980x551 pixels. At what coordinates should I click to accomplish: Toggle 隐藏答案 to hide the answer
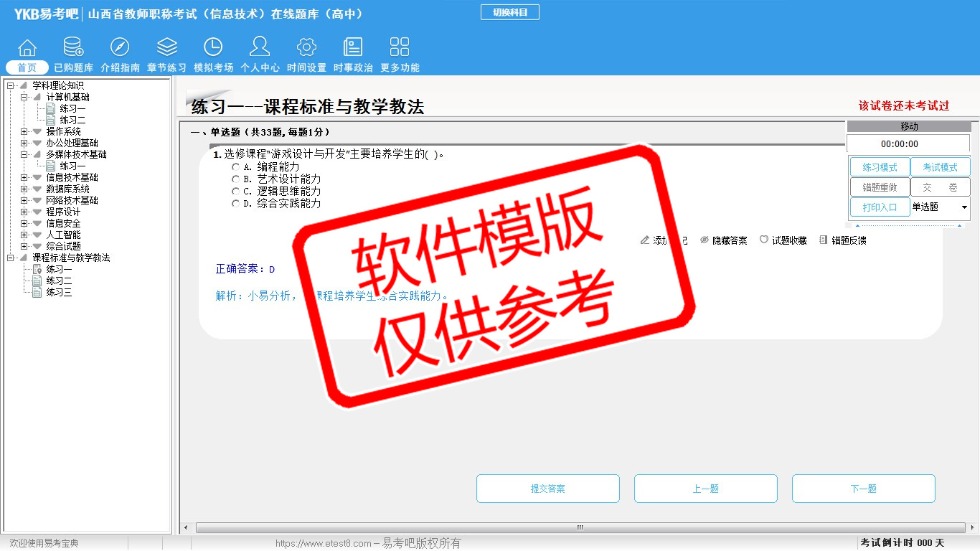click(724, 240)
